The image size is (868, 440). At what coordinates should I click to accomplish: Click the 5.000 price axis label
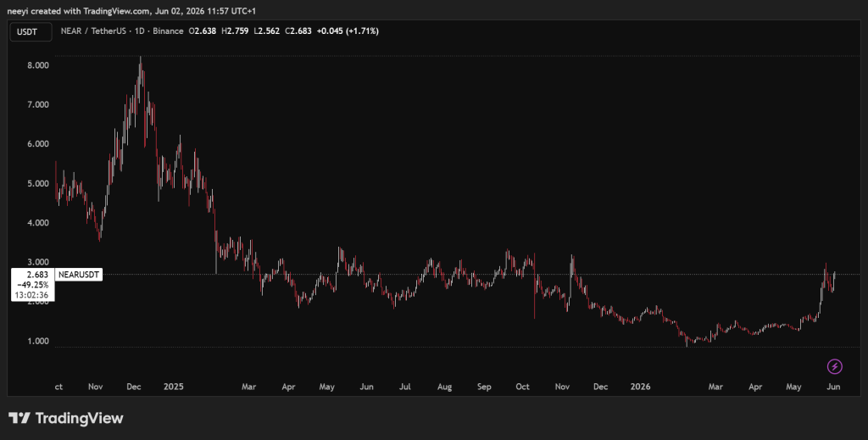point(38,184)
